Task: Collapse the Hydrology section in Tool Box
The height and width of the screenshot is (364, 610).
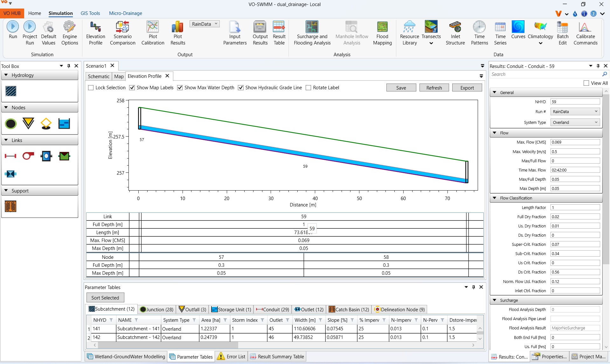Action: [6, 75]
